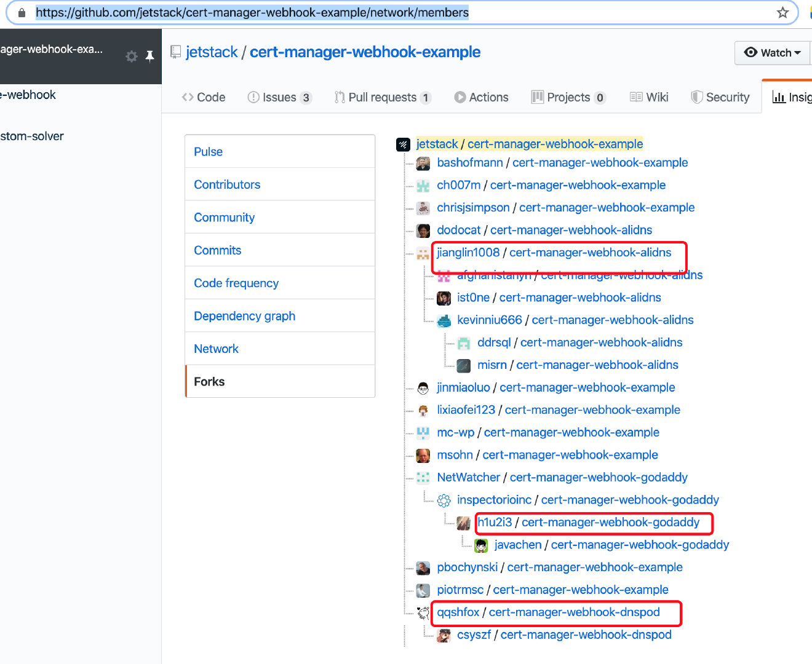Open the Code tab
Screen dimensions: 812x664
(x=204, y=97)
